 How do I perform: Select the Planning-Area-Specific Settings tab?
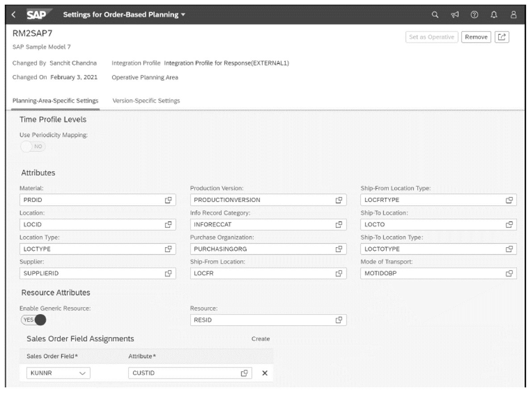[x=55, y=101]
